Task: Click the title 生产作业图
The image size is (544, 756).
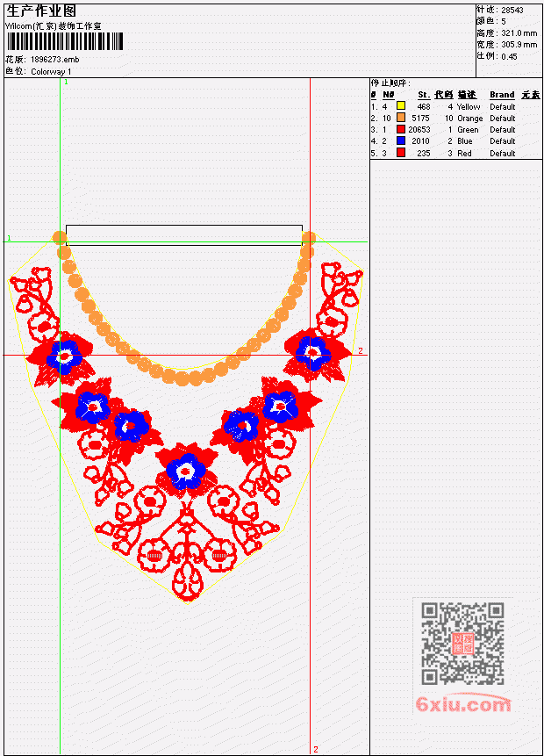Action: pyautogui.click(x=41, y=11)
